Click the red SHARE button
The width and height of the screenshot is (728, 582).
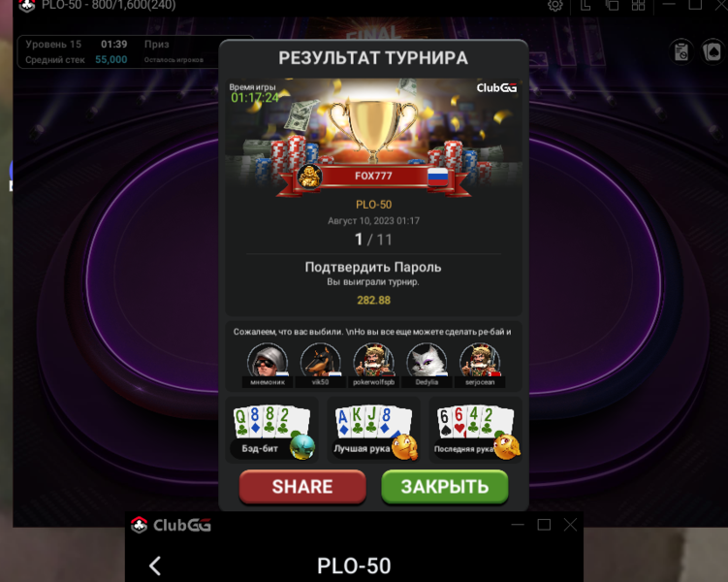tap(302, 486)
